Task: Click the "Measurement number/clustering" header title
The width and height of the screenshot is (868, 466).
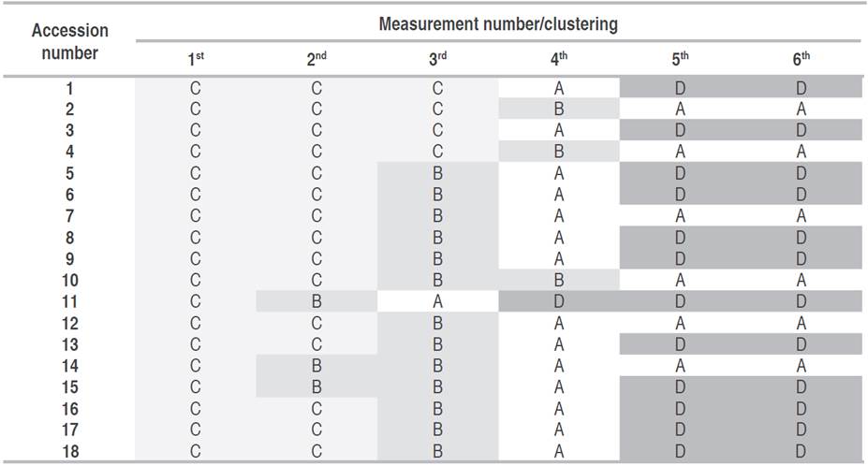Action: [x=497, y=24]
